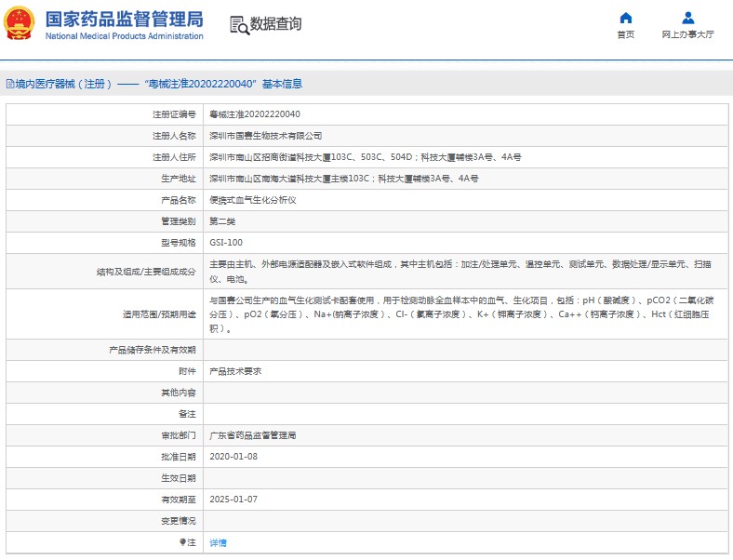Click the 数据查询 magnifier document icon
This screenshot has height=560, width=733.
(x=239, y=25)
